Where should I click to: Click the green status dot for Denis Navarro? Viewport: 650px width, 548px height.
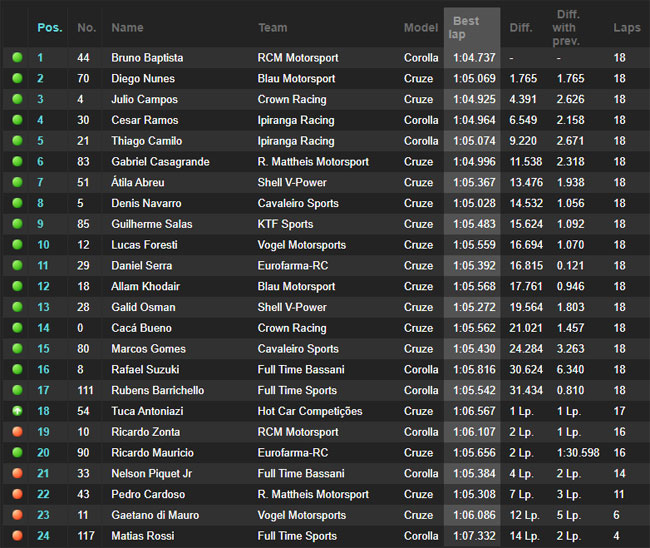click(17, 203)
